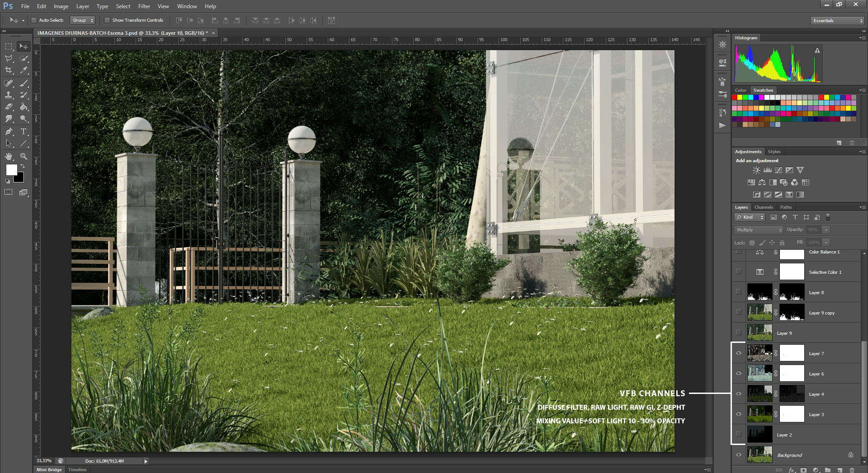868x473 pixels.
Task: Select the Pen tool
Action: (9, 131)
